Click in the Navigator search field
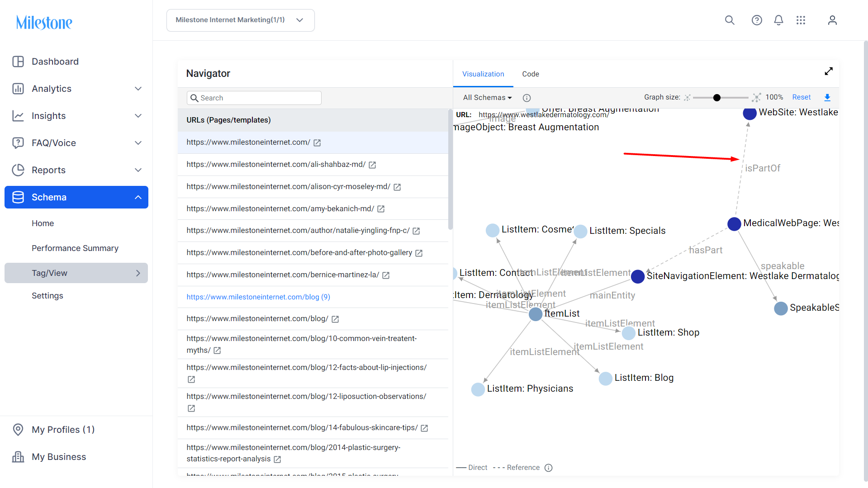Image resolution: width=868 pixels, height=488 pixels. 254,98
